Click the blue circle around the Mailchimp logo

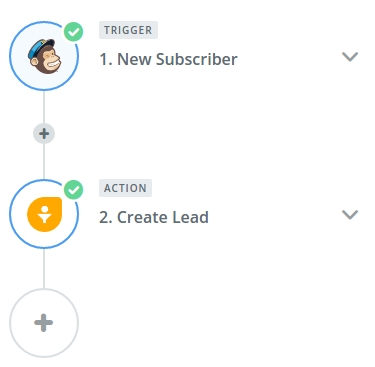[44, 56]
